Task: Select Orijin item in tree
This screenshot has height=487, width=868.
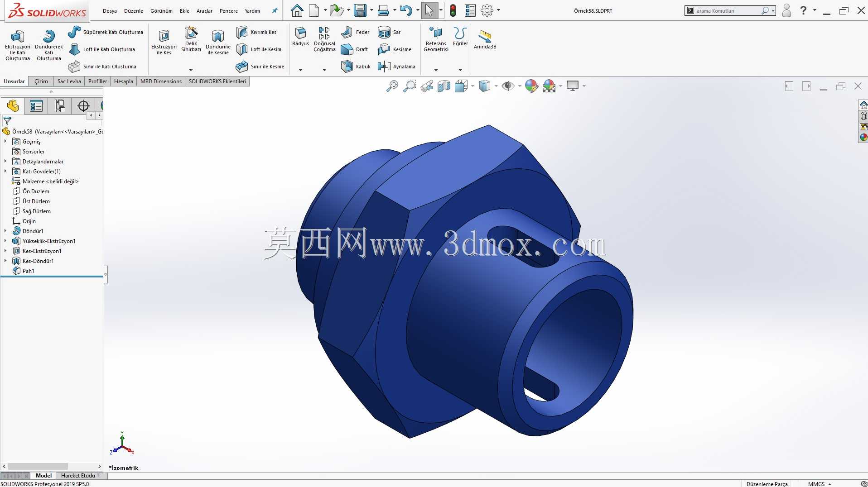Action: pos(29,221)
